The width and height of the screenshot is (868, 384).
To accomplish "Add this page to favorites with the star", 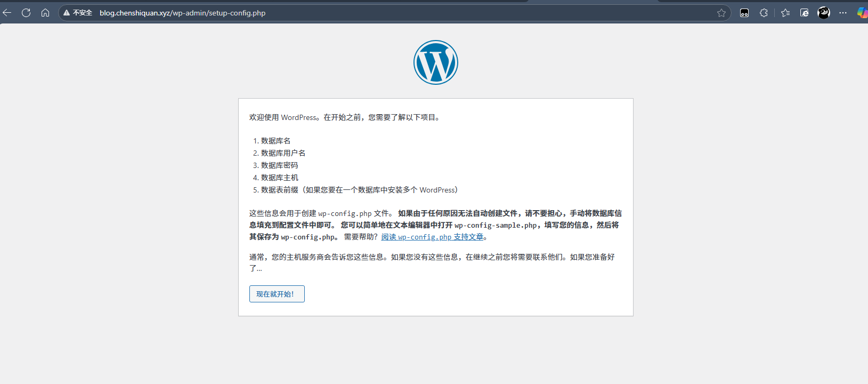I will coord(721,13).
